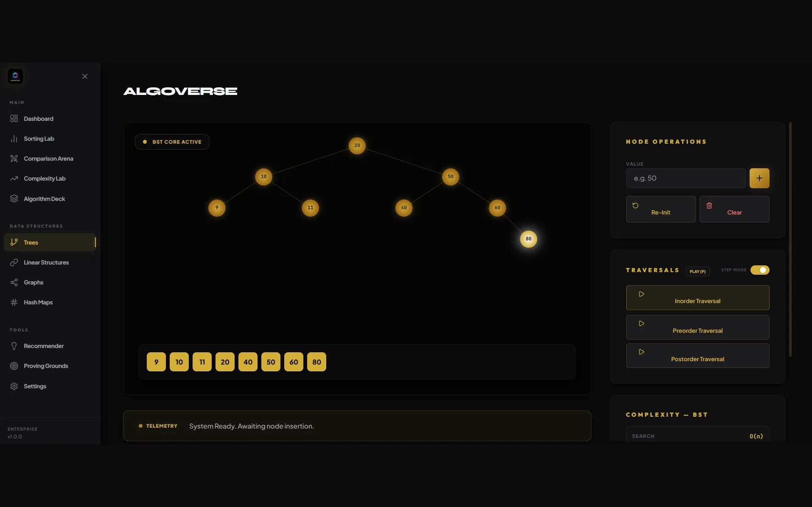
Task: Click the Comparison Arena crossed-swords icon
Action: [x=14, y=159]
